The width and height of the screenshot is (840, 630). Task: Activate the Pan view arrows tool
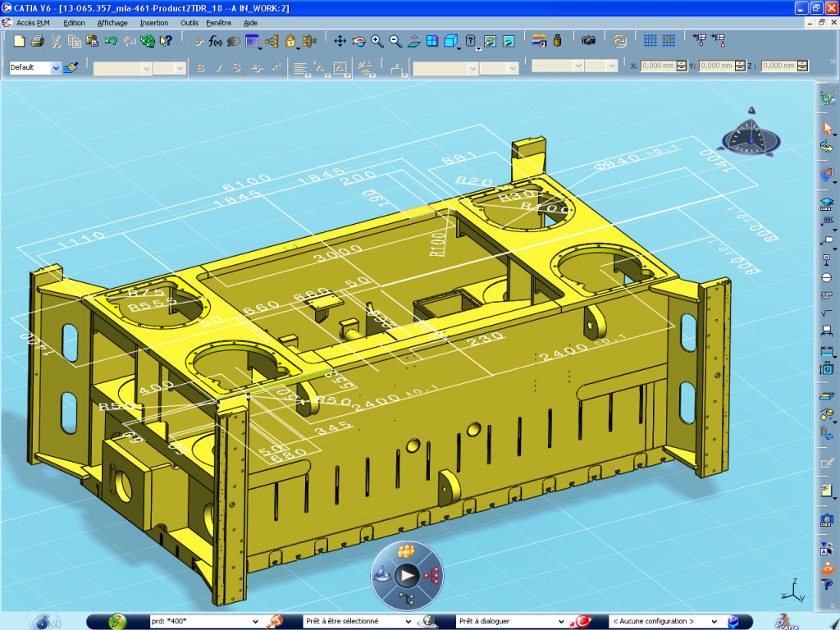click(340, 41)
